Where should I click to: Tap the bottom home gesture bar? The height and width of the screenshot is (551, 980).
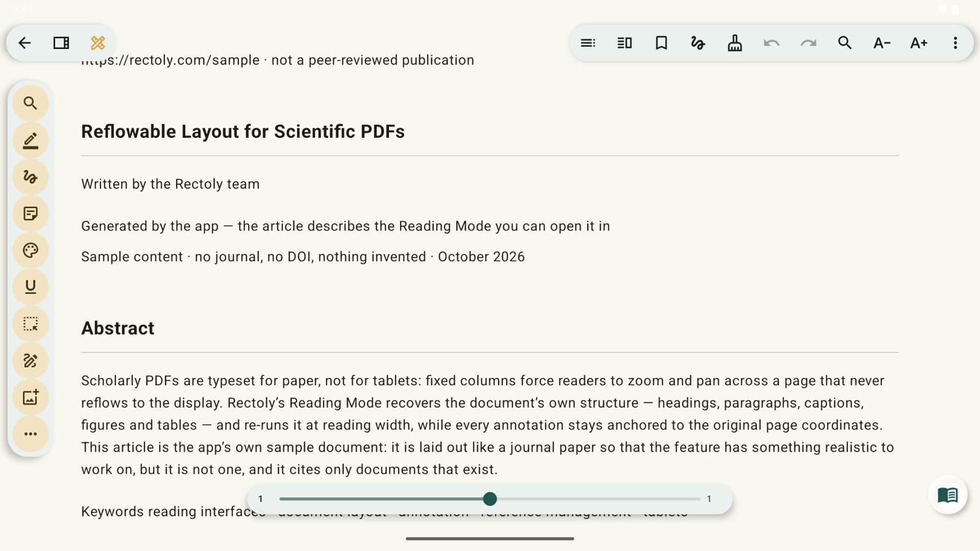pos(490,539)
